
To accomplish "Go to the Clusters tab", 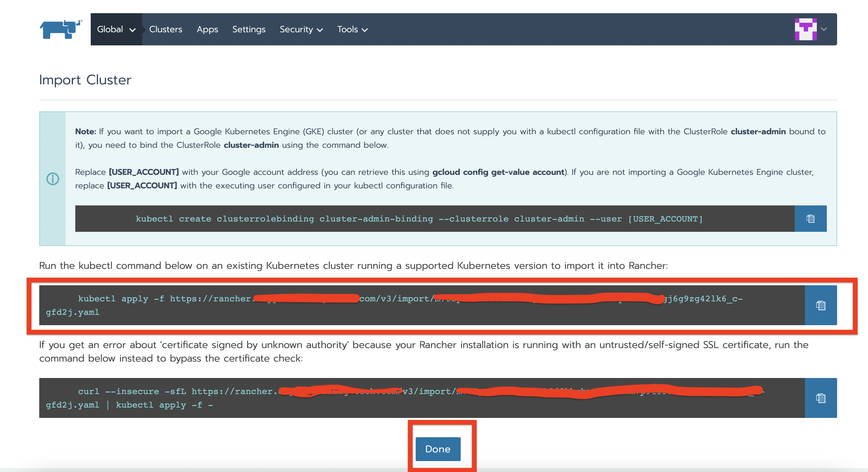I will click(x=165, y=29).
